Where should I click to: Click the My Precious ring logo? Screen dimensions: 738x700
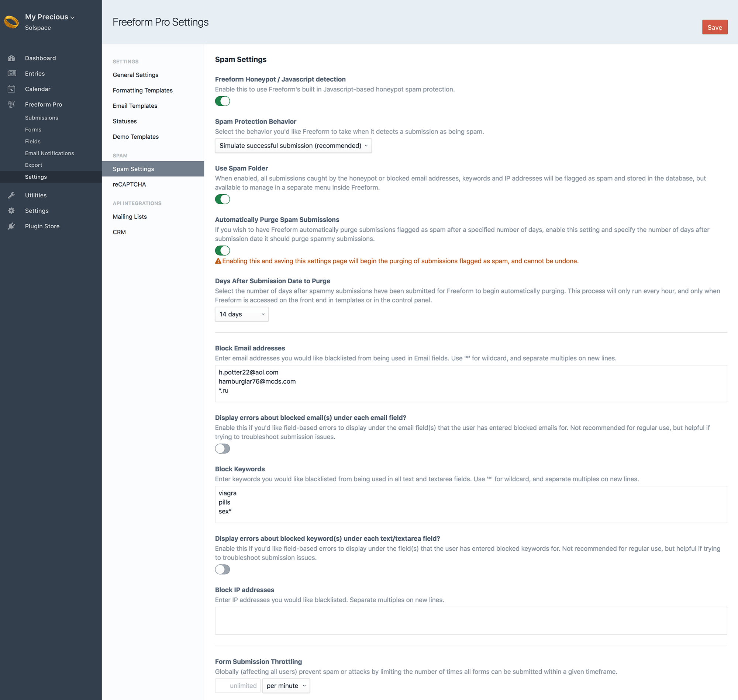tap(11, 22)
